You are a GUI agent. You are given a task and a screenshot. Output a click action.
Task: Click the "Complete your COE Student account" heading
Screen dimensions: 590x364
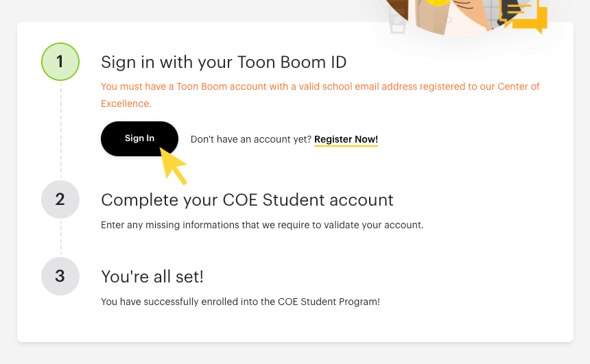click(247, 200)
